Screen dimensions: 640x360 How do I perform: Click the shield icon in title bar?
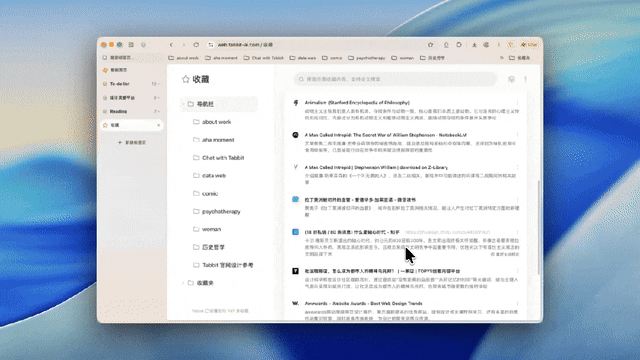pos(143,45)
